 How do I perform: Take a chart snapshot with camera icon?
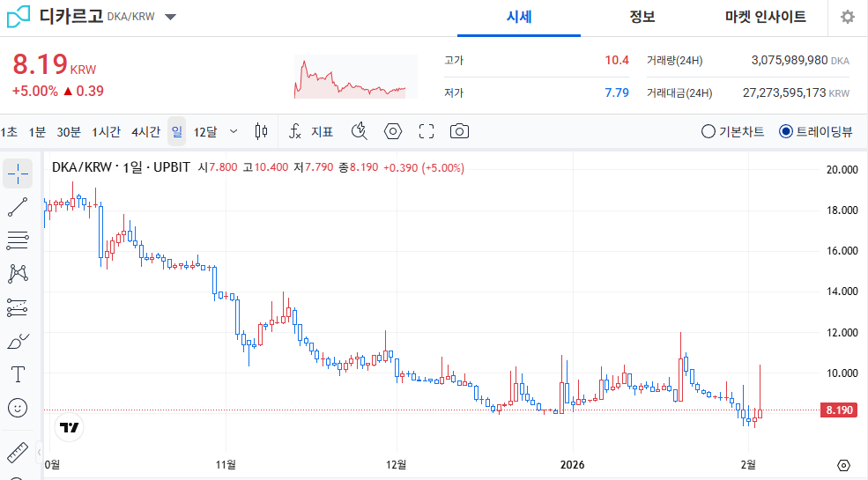pos(459,131)
